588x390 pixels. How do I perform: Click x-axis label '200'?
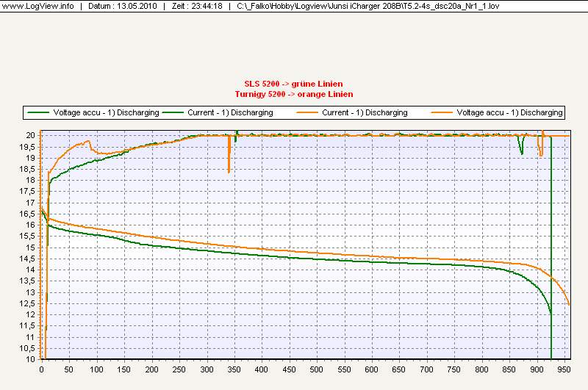[151, 369]
